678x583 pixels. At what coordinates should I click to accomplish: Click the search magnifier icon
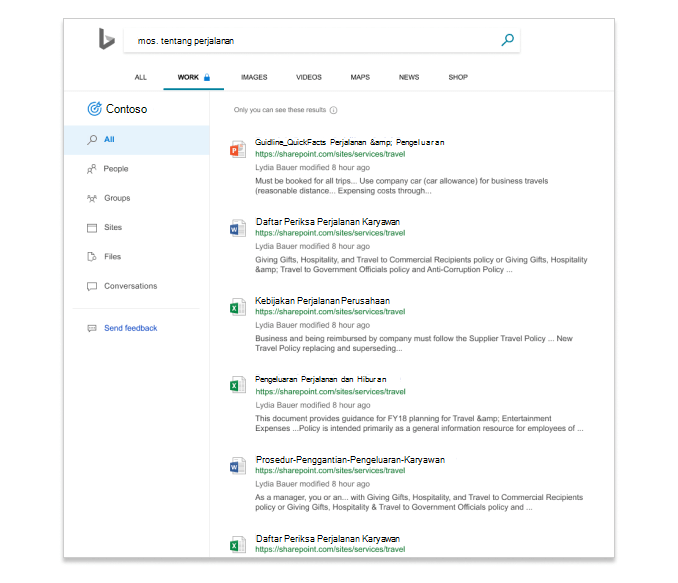coord(507,40)
